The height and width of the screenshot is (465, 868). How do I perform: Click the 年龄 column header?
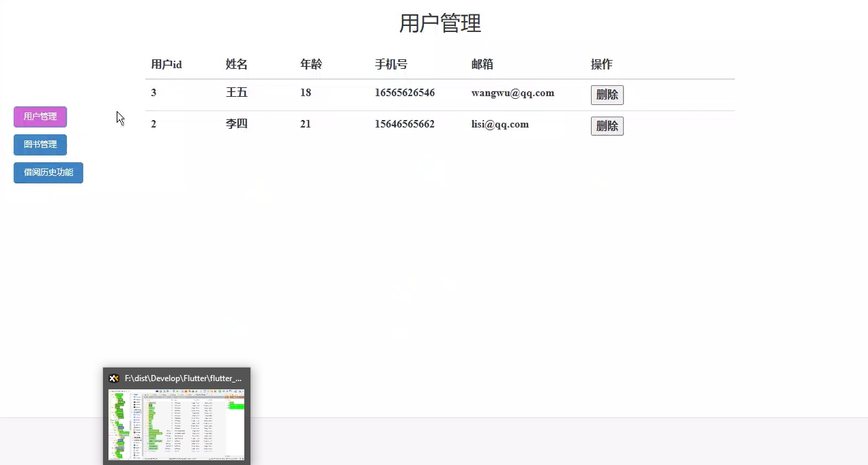click(x=311, y=65)
